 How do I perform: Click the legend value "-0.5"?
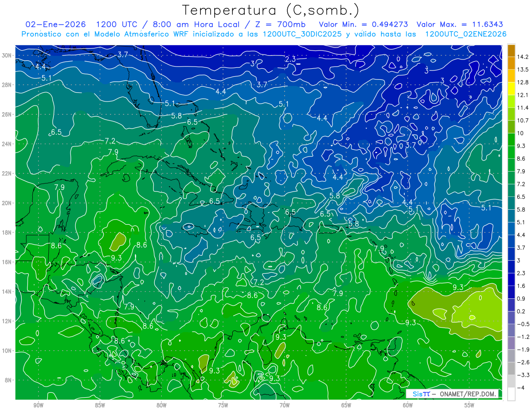(523, 324)
